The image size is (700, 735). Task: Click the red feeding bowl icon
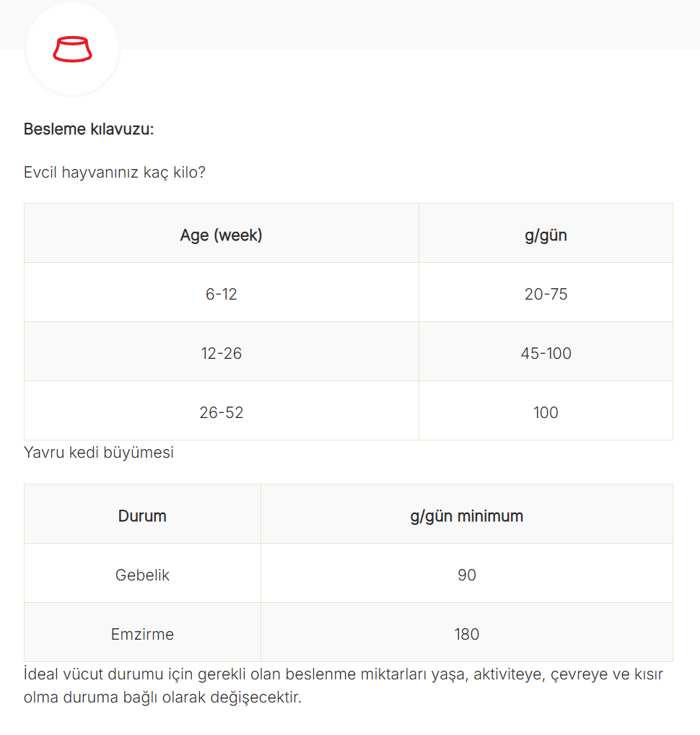pyautogui.click(x=72, y=49)
